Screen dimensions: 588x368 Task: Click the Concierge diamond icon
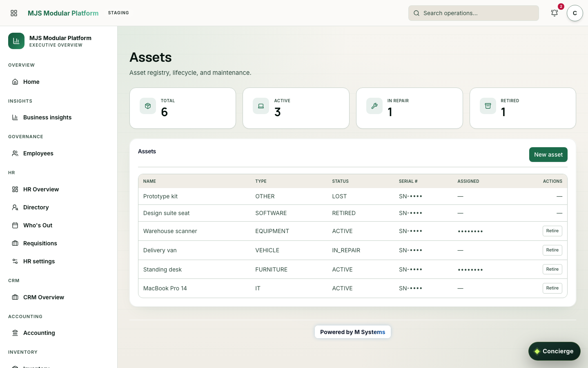point(537,351)
